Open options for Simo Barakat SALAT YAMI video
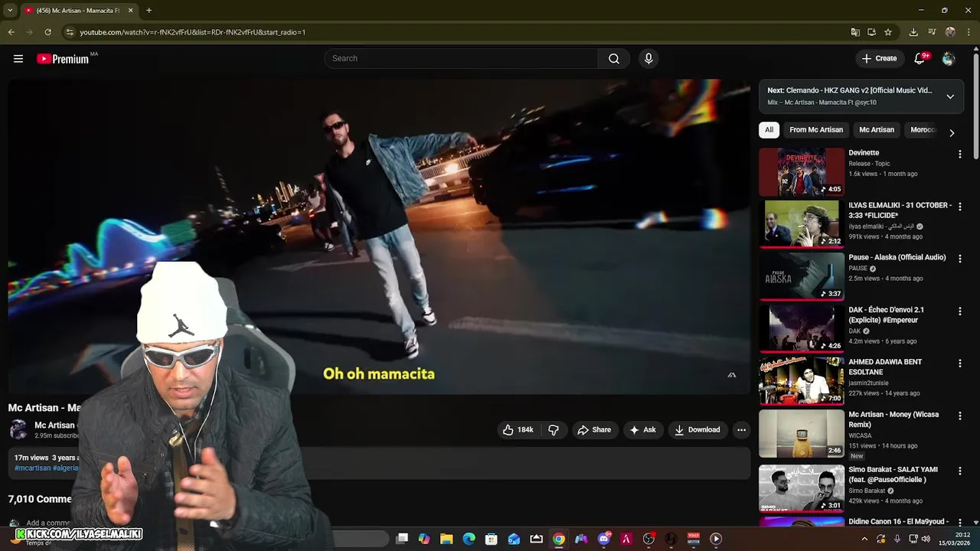Screen dimensions: 980x551 click(959, 471)
